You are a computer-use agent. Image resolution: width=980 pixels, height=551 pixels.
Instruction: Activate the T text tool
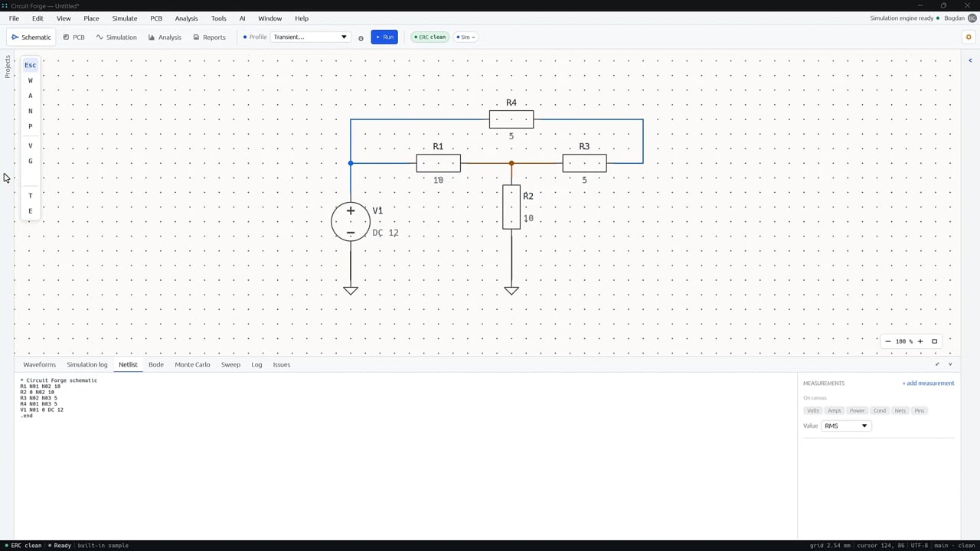30,195
